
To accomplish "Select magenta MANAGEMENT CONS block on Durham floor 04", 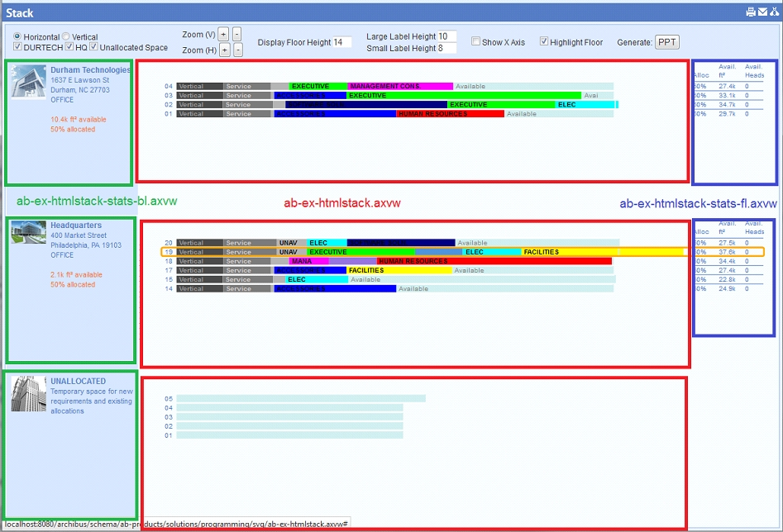I will 400,87.
